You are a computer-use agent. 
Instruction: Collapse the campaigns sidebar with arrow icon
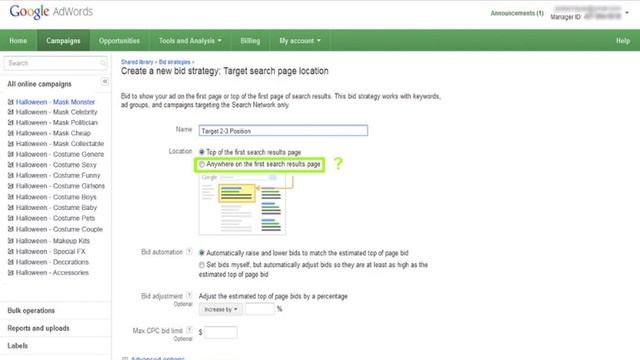[104, 82]
